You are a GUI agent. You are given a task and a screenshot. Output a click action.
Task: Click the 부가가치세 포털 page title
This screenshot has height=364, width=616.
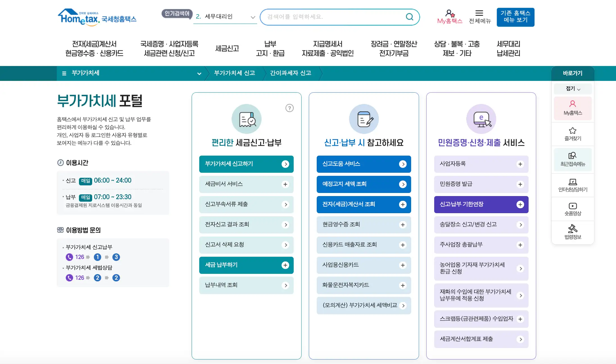tap(99, 101)
